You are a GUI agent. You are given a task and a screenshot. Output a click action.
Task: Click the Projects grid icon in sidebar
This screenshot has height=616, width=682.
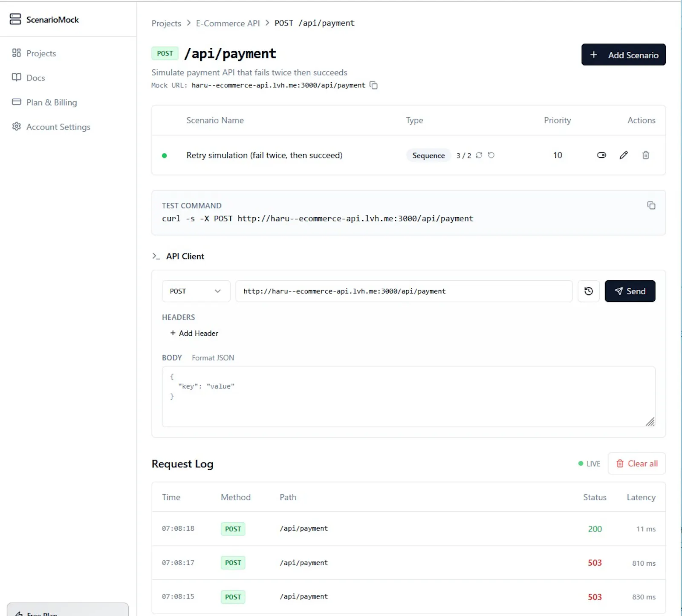click(x=16, y=53)
